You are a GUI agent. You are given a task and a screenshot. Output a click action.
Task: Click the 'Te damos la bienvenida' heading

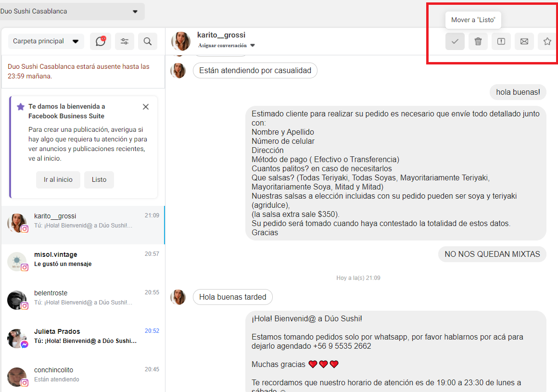(x=66, y=111)
